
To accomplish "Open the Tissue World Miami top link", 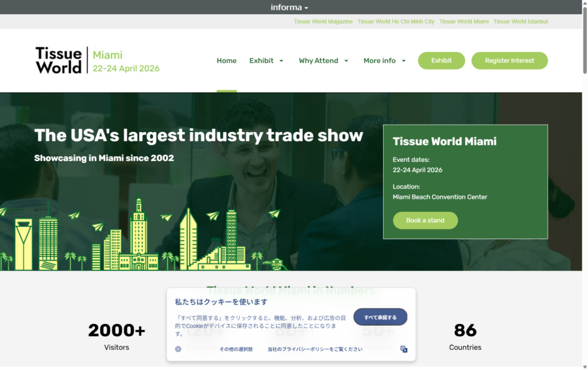I will (x=463, y=21).
